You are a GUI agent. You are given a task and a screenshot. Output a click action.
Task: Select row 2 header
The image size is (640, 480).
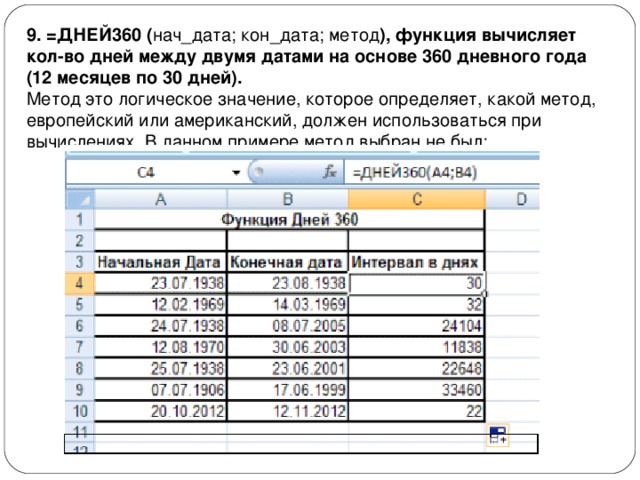pyautogui.click(x=80, y=241)
